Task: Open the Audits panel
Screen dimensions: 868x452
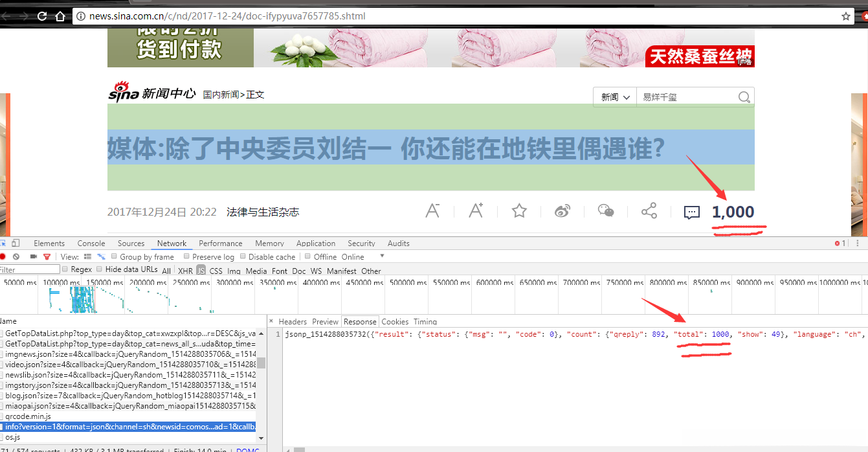Action: point(399,243)
